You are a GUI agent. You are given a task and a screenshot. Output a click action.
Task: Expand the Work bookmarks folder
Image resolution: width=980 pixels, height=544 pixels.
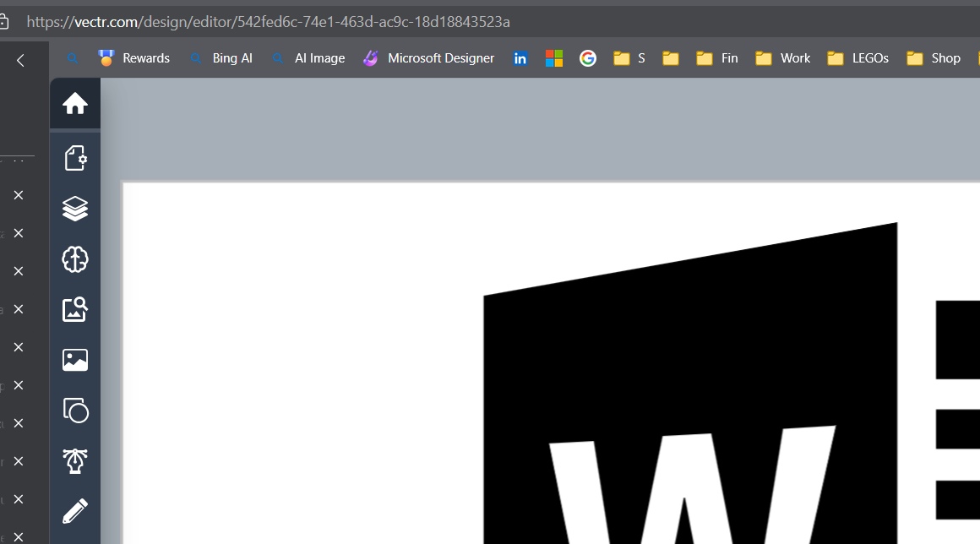782,58
